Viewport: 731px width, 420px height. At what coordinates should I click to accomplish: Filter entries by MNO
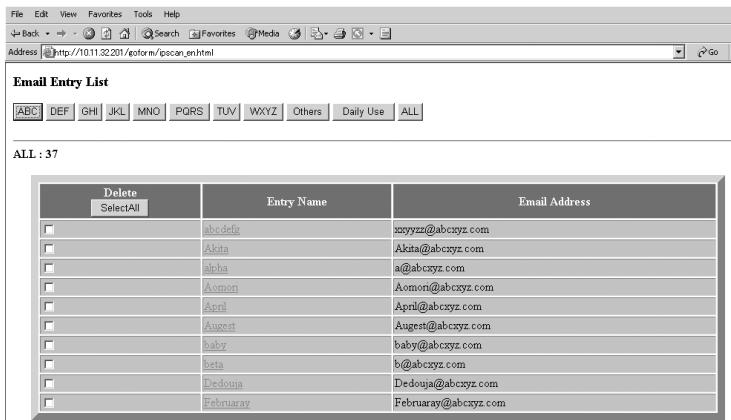click(x=149, y=111)
